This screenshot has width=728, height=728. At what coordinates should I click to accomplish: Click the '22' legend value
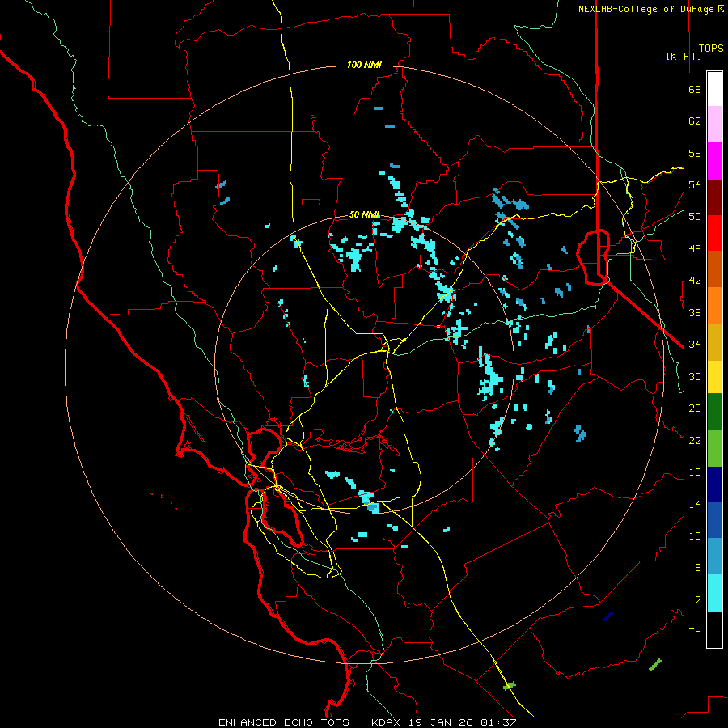[x=695, y=440]
